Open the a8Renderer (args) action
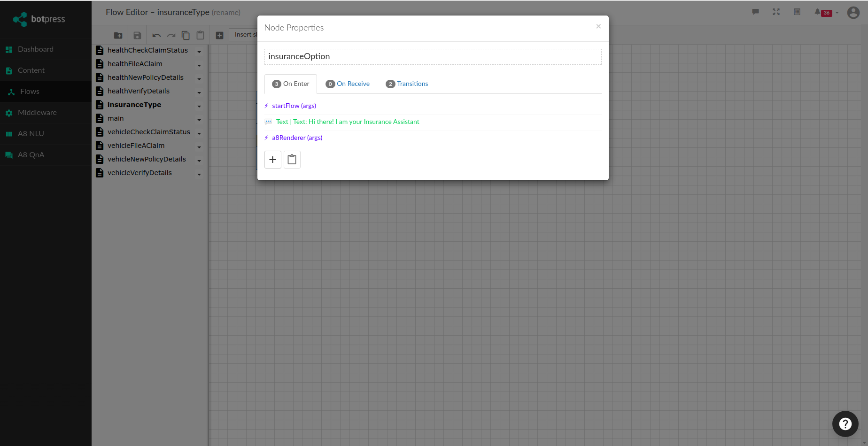868x446 pixels. (x=297, y=138)
